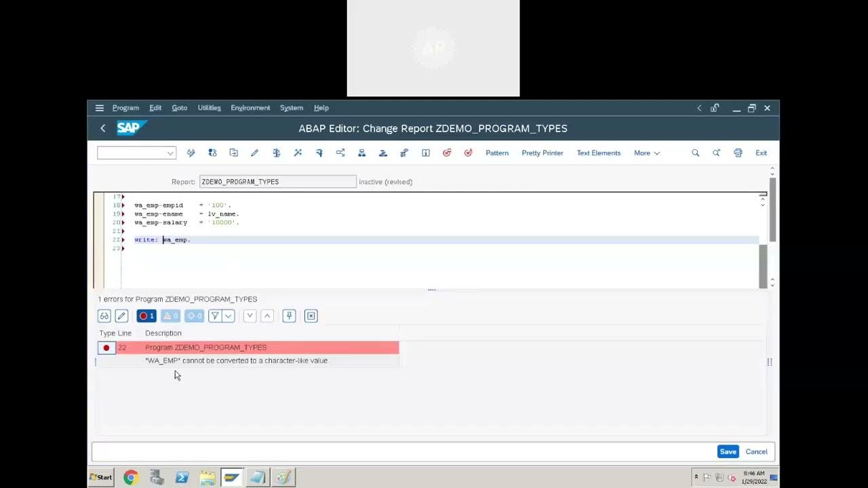Image resolution: width=868 pixels, height=488 pixels.
Task: Open the Help menu
Action: (x=321, y=108)
